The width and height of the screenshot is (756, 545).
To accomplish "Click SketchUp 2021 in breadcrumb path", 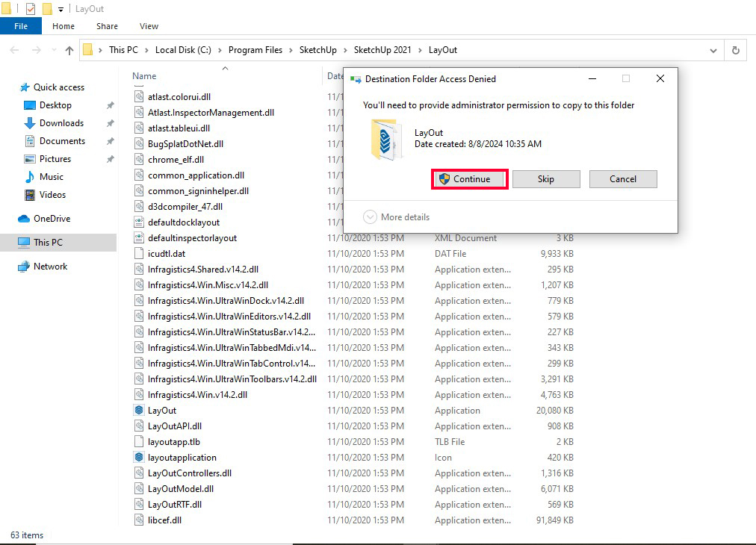I will 381,50.
